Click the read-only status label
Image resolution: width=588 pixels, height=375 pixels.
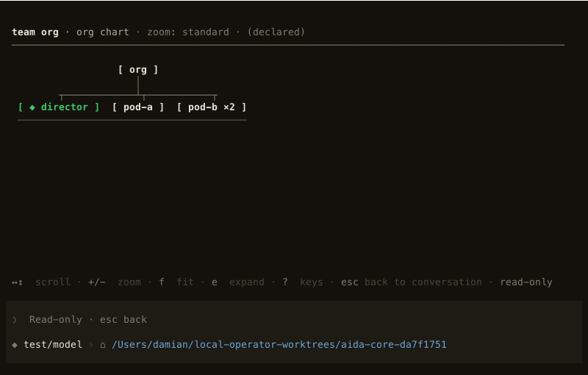click(526, 282)
